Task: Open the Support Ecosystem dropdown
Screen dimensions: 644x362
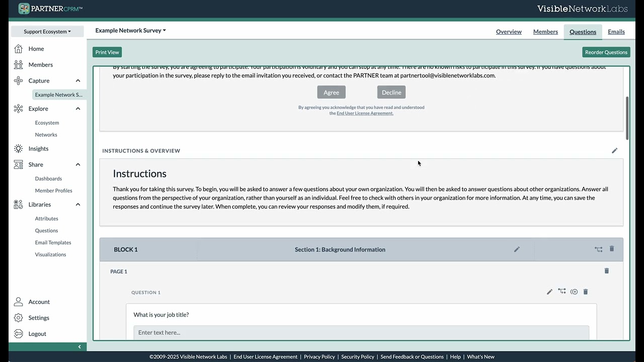Action: [x=47, y=31]
